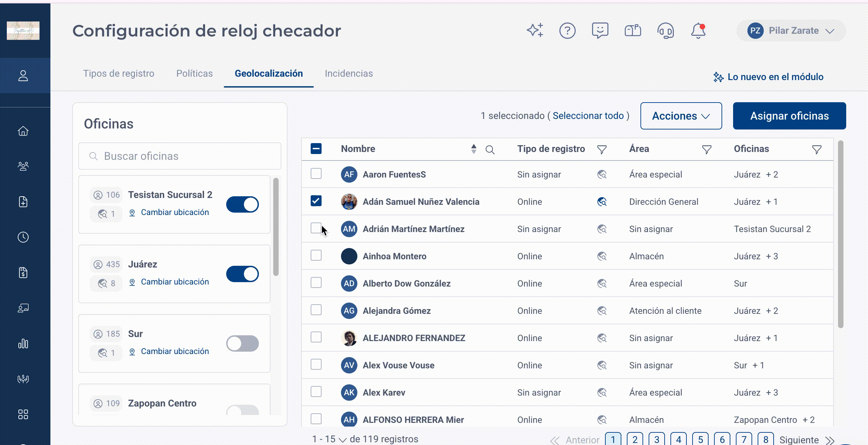Viewport: 868px width, 445px height.
Task: Click the company logo thumbnail
Action: point(23,31)
